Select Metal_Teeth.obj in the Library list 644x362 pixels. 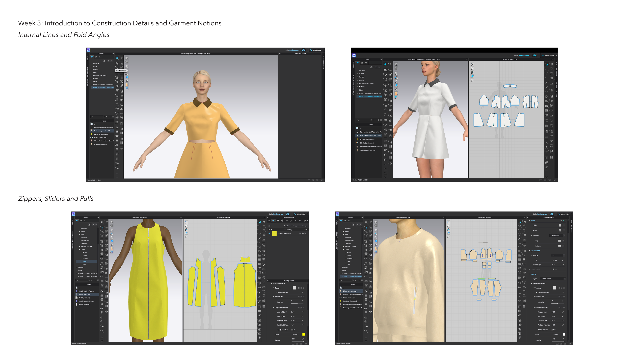pos(85,298)
